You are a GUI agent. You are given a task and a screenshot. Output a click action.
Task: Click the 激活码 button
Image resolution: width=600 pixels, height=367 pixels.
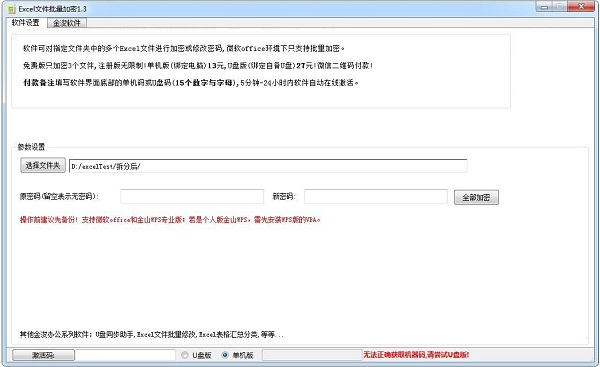coord(43,355)
